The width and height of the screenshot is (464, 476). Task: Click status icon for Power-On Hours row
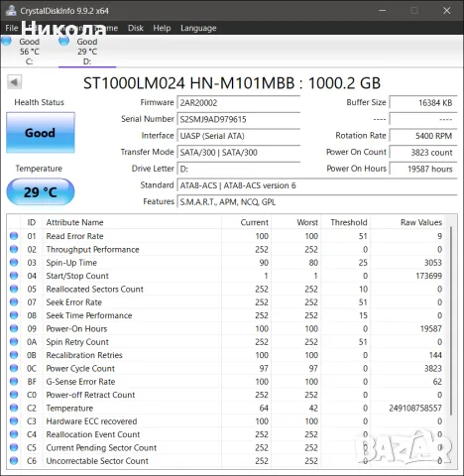pos(14,328)
